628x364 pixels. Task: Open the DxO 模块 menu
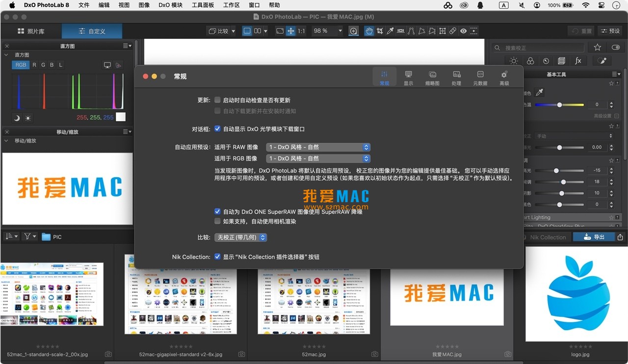point(170,5)
